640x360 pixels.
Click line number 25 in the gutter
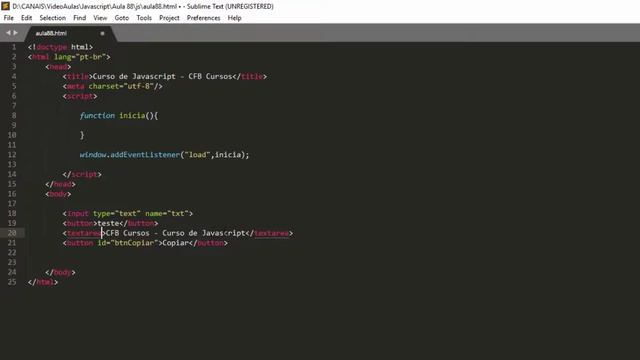[12, 282]
